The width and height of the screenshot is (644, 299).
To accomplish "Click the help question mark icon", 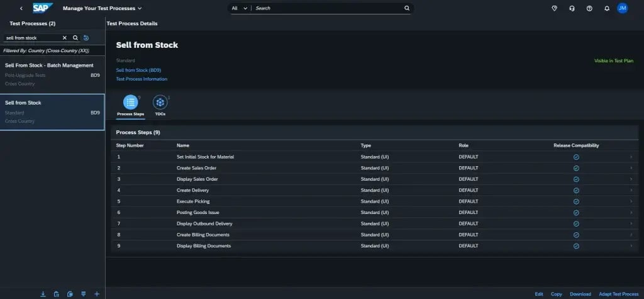I will [589, 8].
